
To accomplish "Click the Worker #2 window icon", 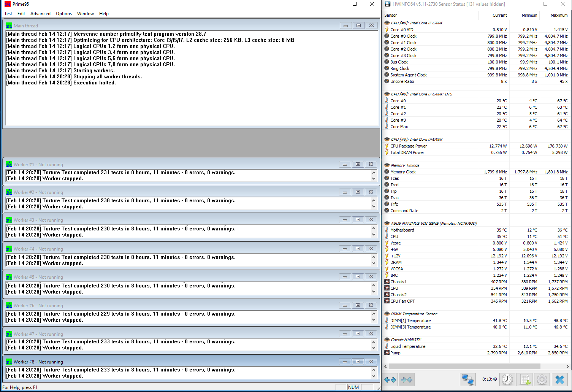I will click(9, 192).
